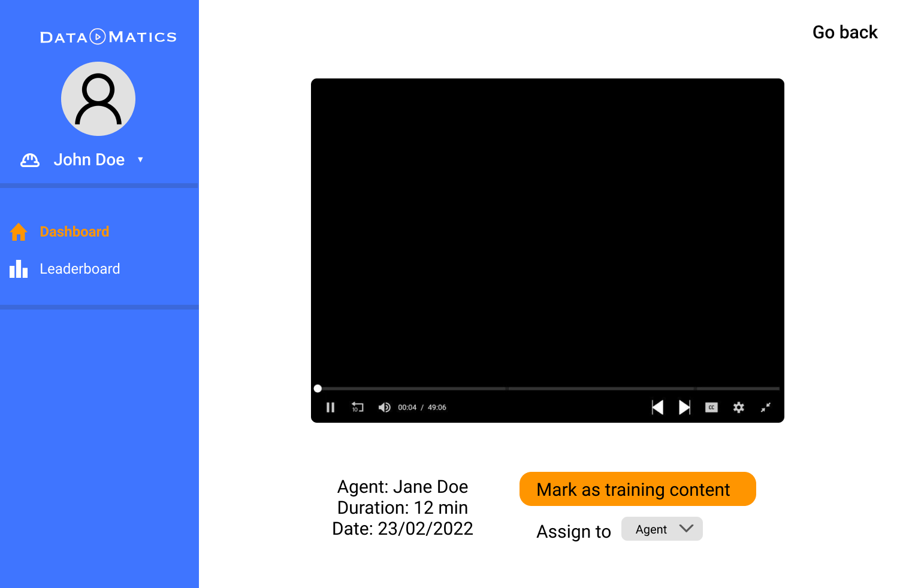The height and width of the screenshot is (588, 906).
Task: Rewind 10 seconds in the video
Action: (x=357, y=407)
